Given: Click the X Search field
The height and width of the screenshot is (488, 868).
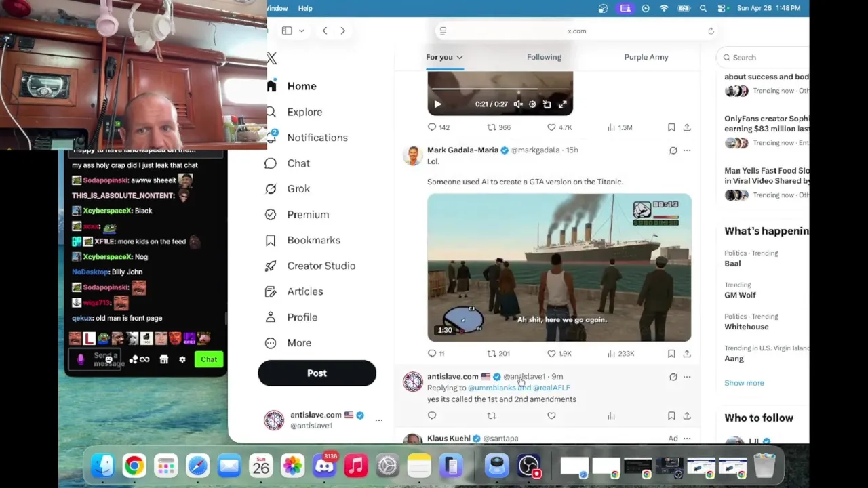Looking at the screenshot, I should point(764,58).
